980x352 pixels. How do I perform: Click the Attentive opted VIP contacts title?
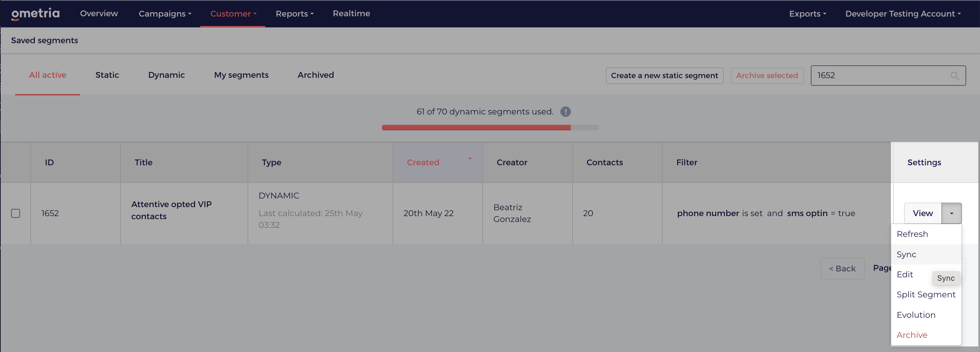point(171,210)
